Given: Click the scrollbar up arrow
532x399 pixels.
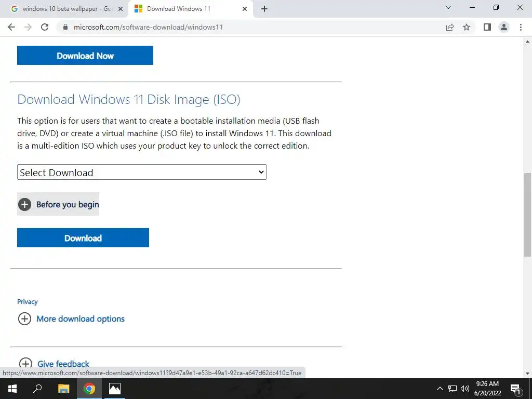Looking at the screenshot, I should point(528,42).
